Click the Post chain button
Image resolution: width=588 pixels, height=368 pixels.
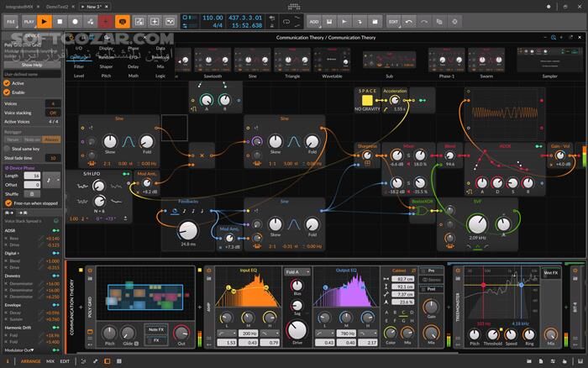coord(431,289)
